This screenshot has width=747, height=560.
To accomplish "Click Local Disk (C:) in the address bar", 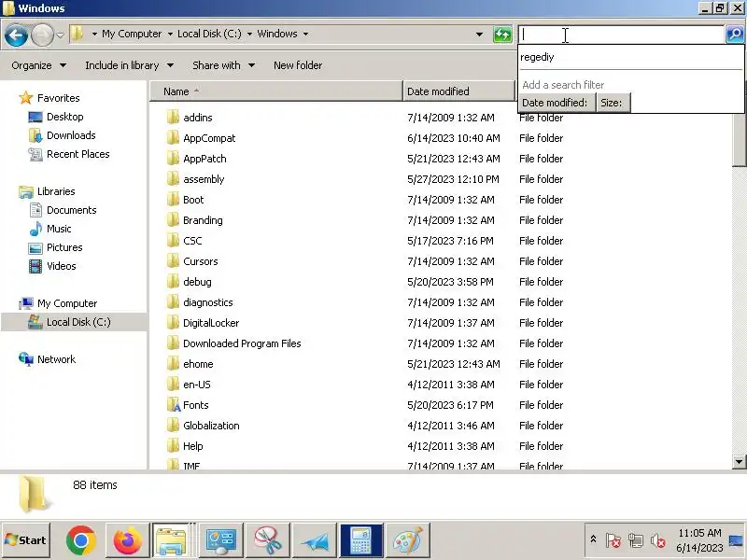I will [209, 34].
